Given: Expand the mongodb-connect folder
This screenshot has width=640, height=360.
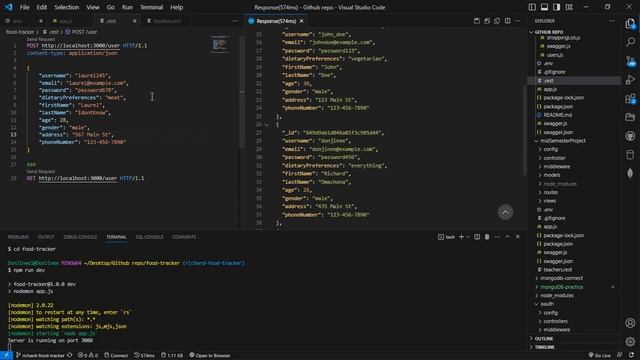Looking at the screenshot, I should point(536,278).
